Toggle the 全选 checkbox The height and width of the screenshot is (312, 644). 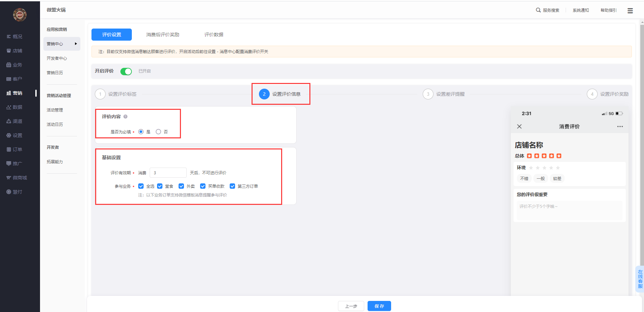click(141, 186)
